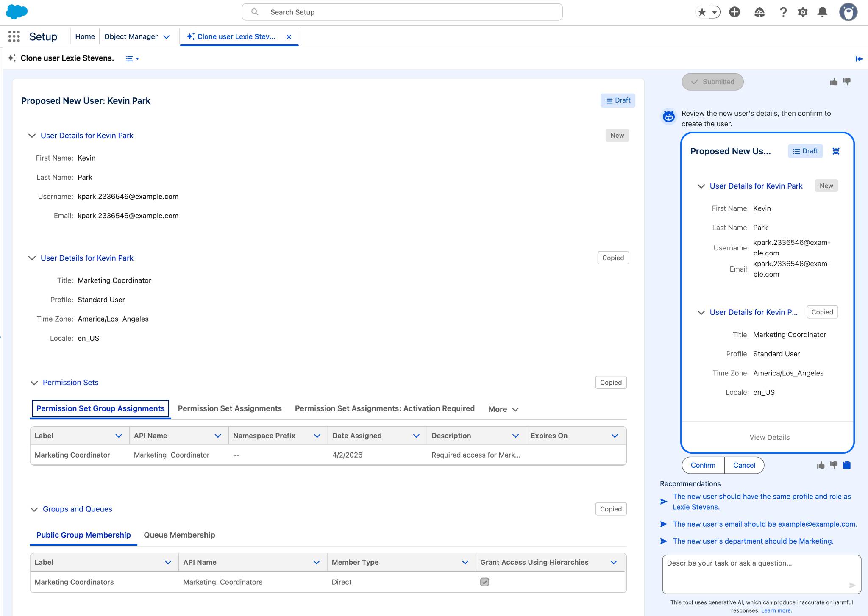868x616 pixels.
Task: Expand the More tabs dropdown
Action: coord(504,409)
